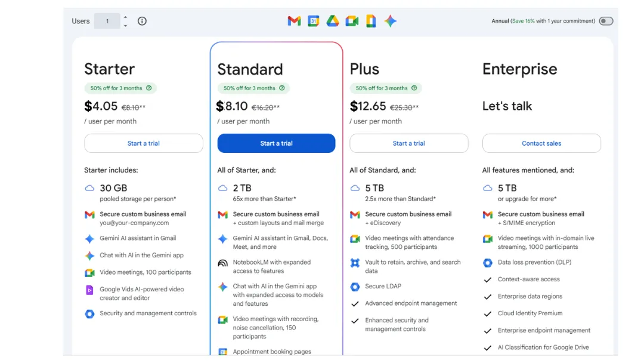Image resolution: width=644 pixels, height=363 pixels.
Task: Click the Vault icon in Plus plan
Action: coord(355,263)
